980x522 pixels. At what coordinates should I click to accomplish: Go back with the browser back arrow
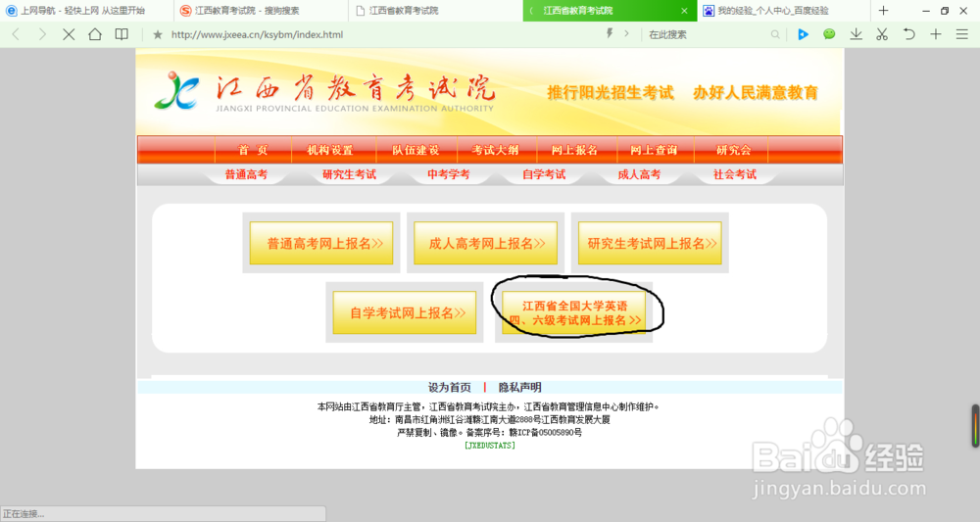pyautogui.click(x=17, y=34)
